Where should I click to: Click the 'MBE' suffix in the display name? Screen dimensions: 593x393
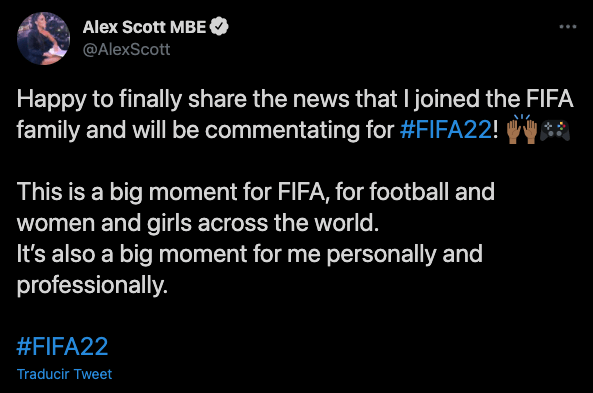coord(188,27)
